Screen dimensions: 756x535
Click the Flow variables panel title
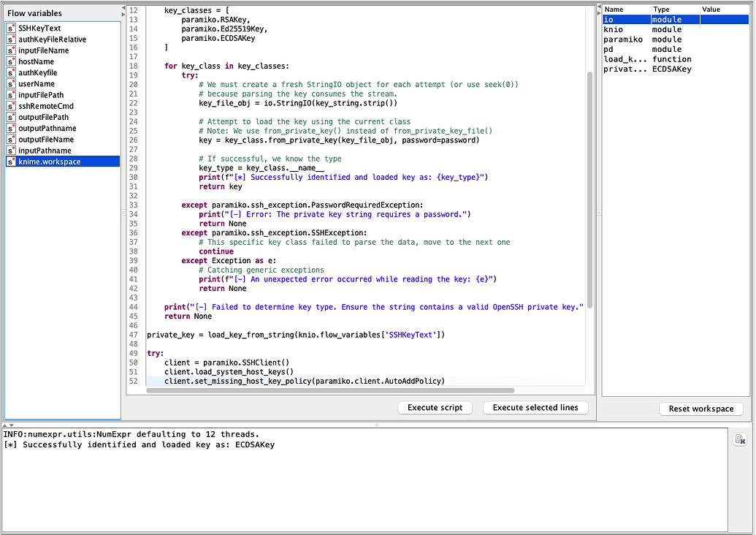pos(35,13)
